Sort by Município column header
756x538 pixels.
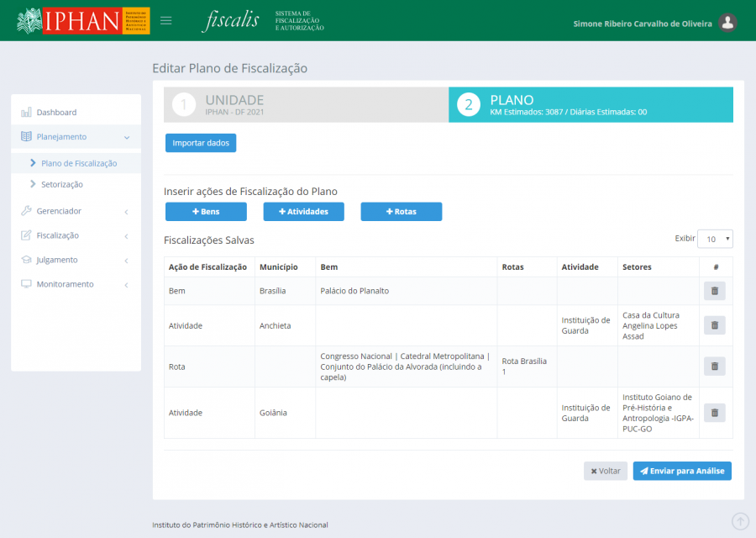279,267
